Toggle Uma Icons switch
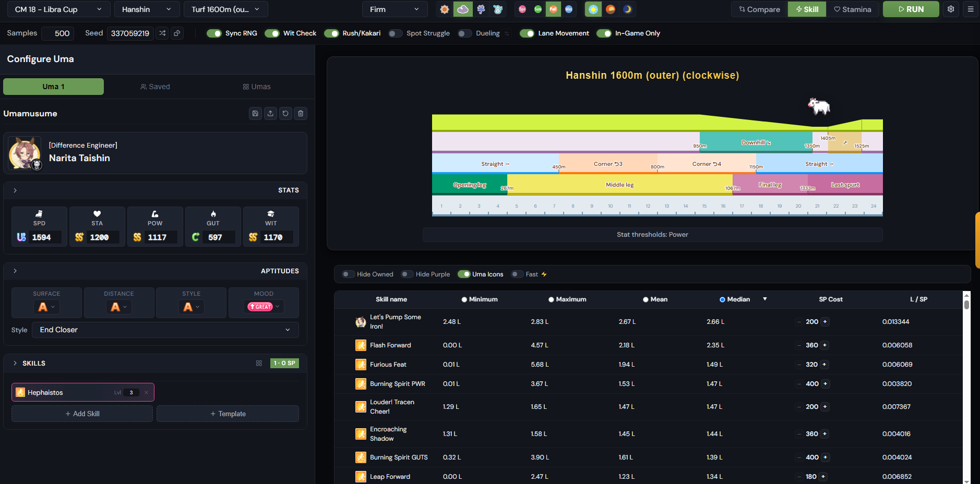The height and width of the screenshot is (484, 980). coord(464,274)
